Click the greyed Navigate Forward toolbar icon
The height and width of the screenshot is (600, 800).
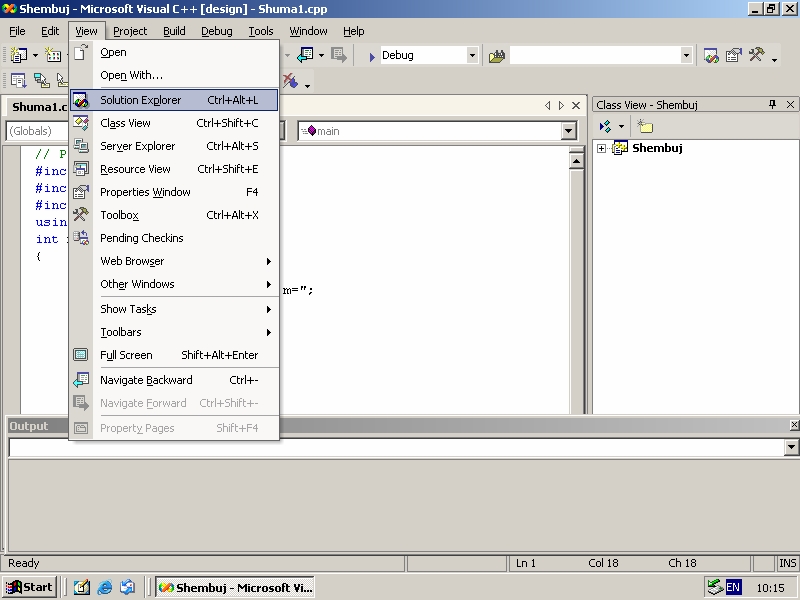point(339,55)
